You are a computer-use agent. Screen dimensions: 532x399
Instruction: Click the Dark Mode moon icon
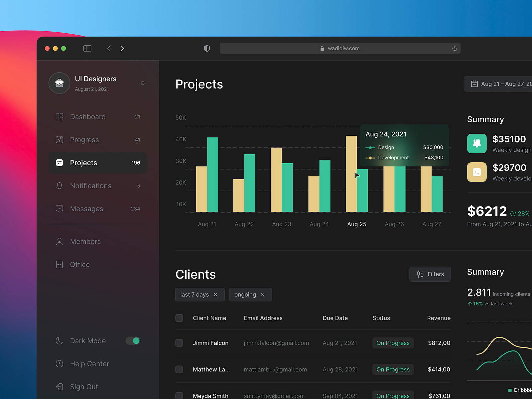60,341
